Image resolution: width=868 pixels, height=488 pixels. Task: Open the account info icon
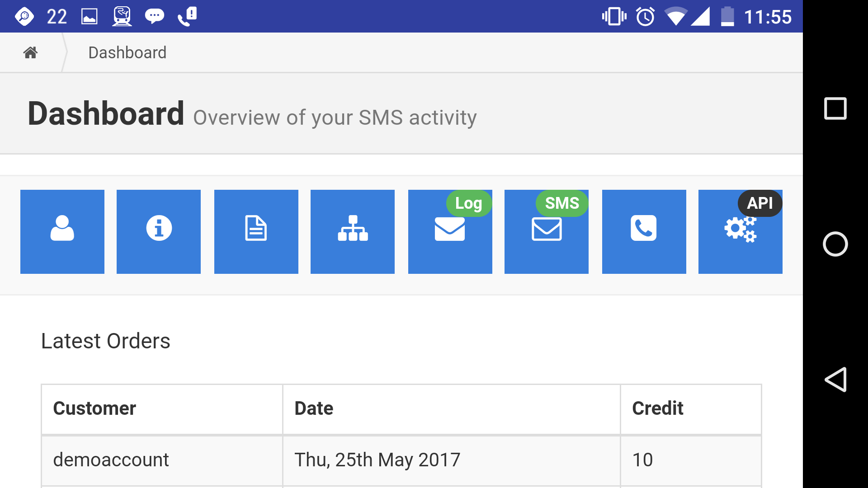click(158, 231)
